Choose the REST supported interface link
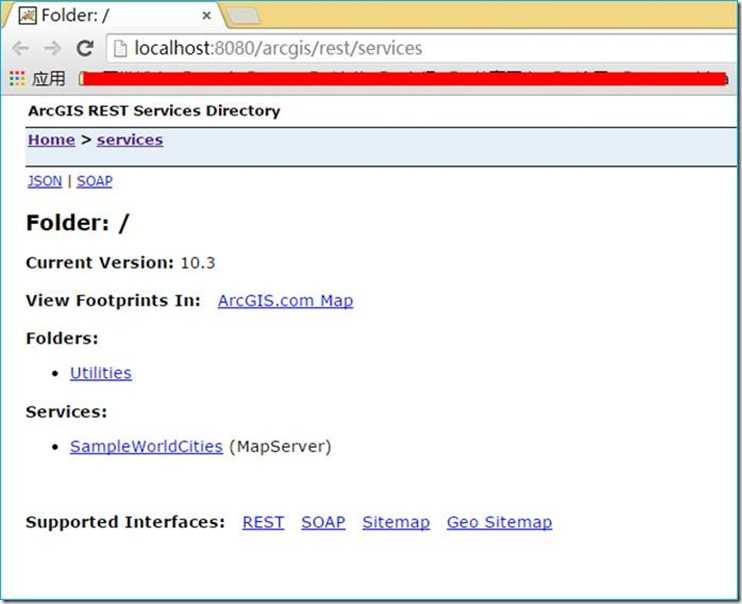Viewport: 742px width, 604px height. [x=263, y=523]
